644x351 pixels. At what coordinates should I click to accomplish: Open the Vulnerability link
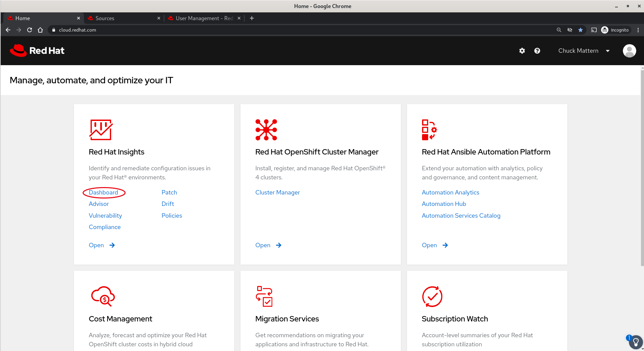point(105,216)
